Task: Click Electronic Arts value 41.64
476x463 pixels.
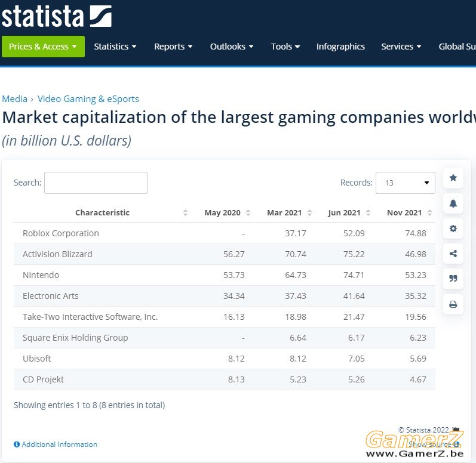Action: point(354,296)
